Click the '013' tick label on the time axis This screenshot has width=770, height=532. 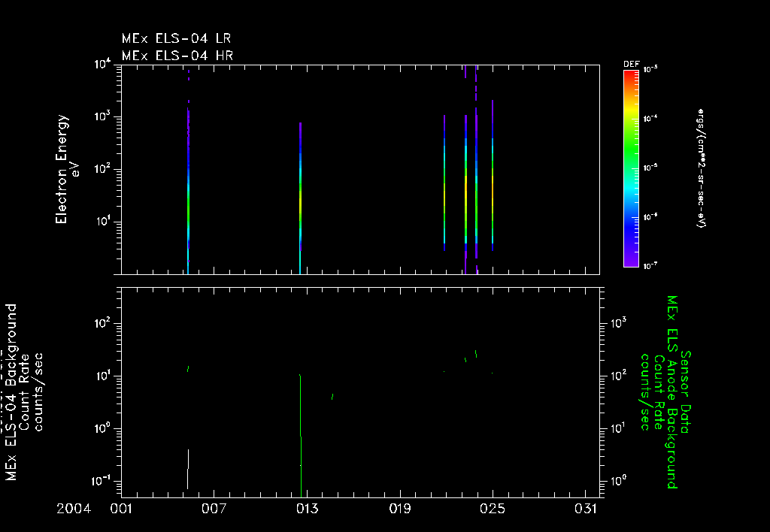click(307, 509)
